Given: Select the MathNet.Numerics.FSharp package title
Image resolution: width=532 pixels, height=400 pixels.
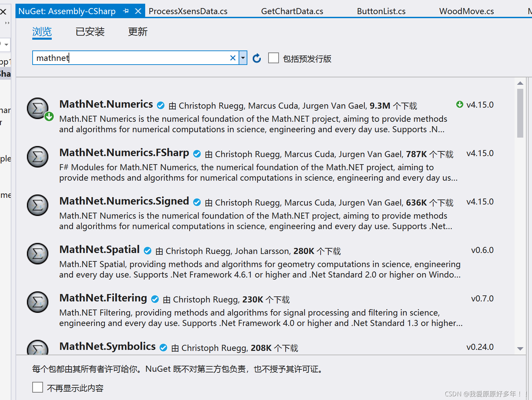Looking at the screenshot, I should click(x=124, y=153).
